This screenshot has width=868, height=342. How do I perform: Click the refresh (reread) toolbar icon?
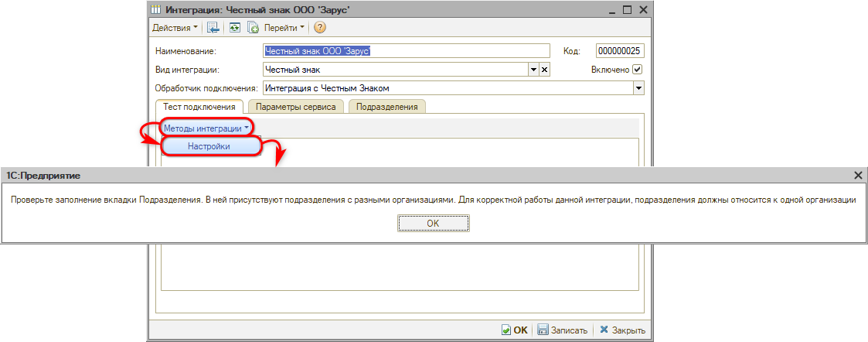click(x=234, y=28)
